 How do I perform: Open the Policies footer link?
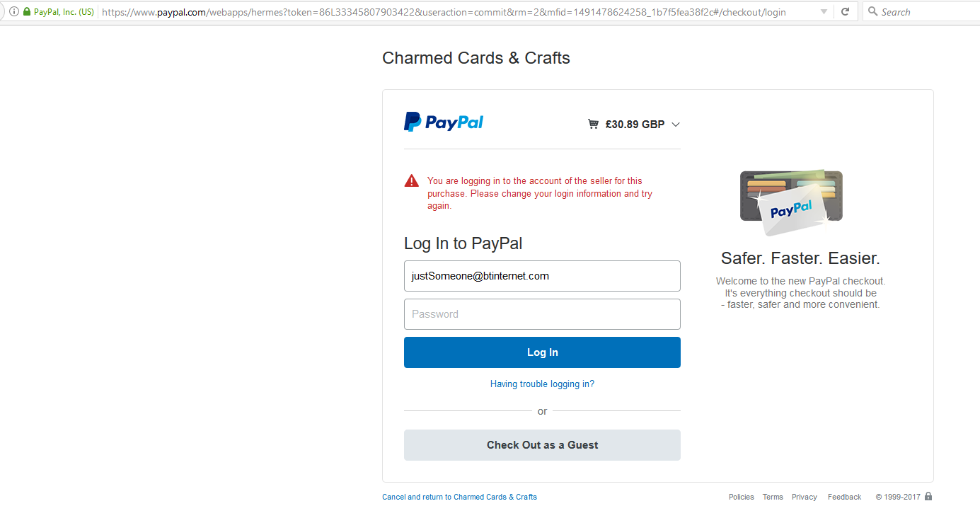point(741,497)
